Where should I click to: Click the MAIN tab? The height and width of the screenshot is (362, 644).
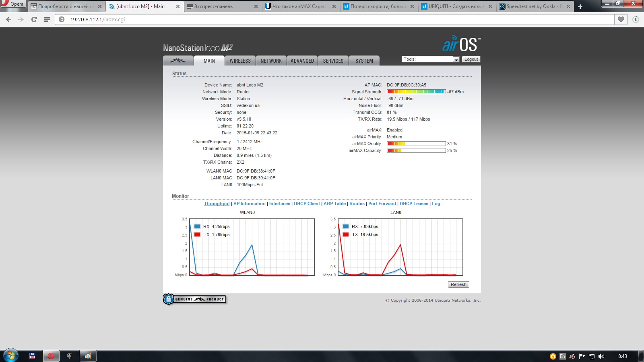click(x=209, y=61)
